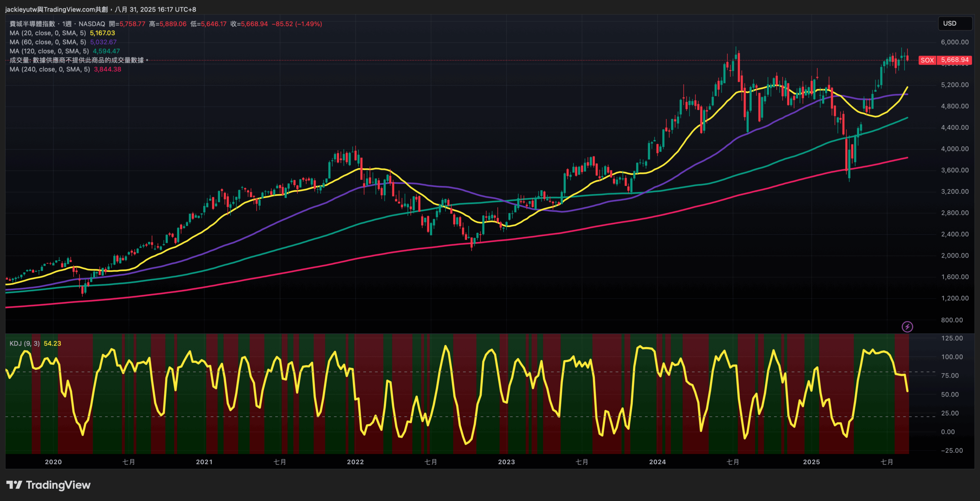980x501 pixels.
Task: Click the TradingView logo at bottom left
Action: tap(49, 485)
